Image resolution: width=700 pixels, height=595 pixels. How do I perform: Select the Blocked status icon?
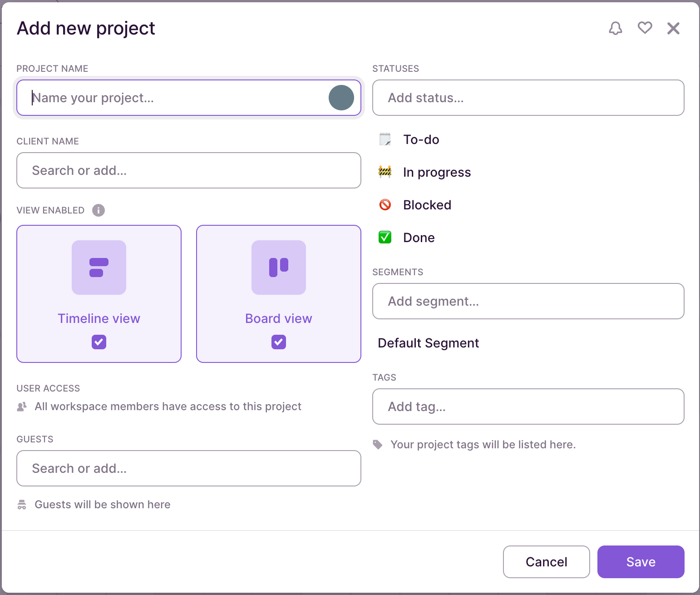click(385, 205)
